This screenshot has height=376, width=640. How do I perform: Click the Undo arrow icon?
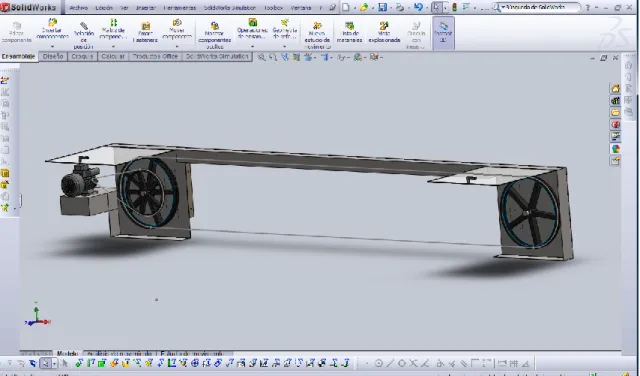418,7
